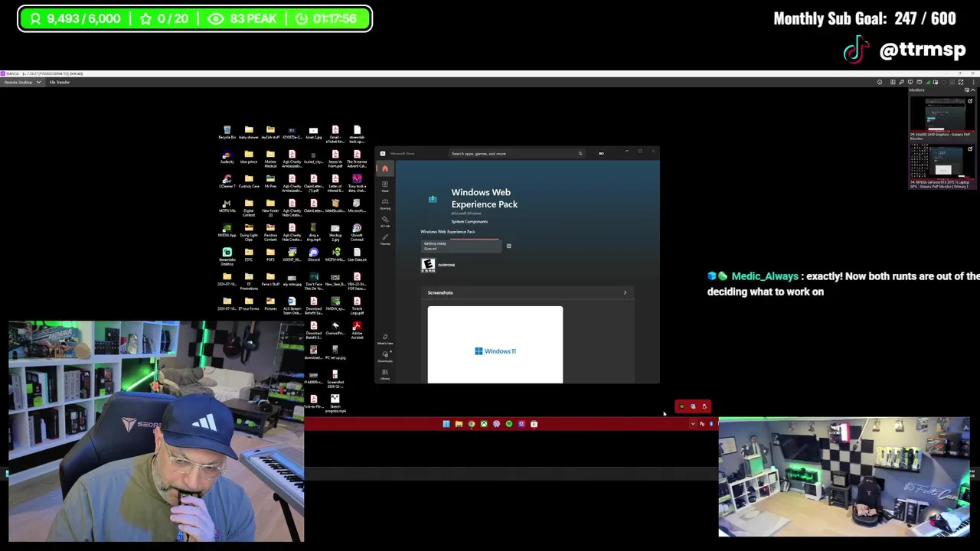Open the Adobe Acrobat desktop shortcut

357,329
